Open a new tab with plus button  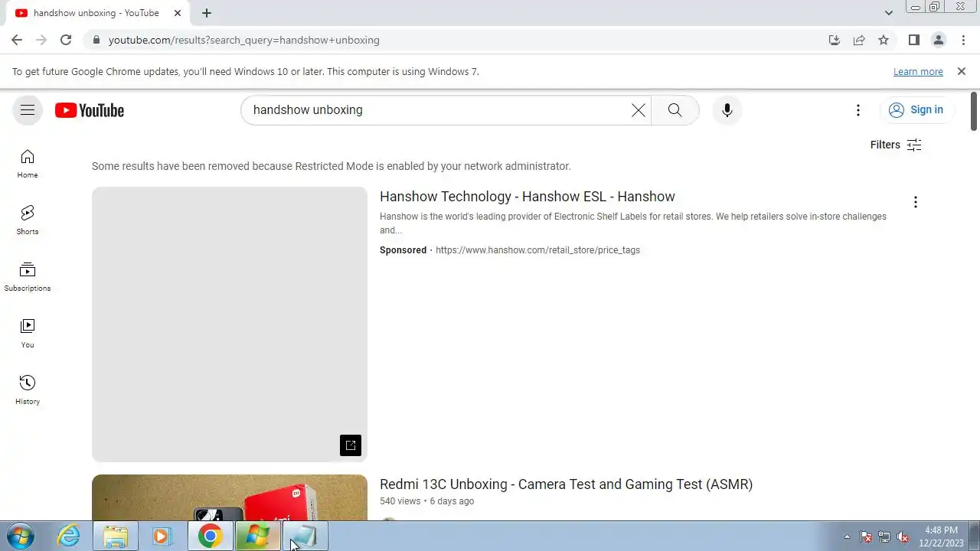tap(207, 13)
